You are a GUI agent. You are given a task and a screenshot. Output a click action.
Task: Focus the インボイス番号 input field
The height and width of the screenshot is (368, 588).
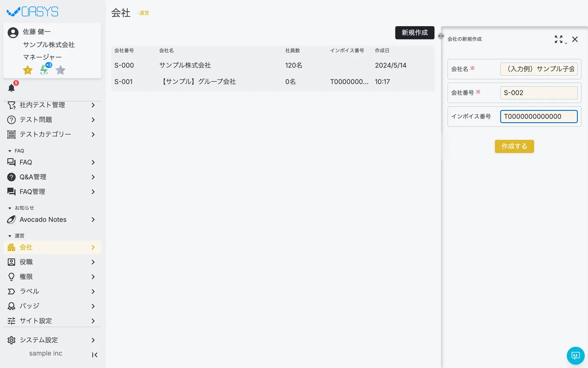click(539, 117)
